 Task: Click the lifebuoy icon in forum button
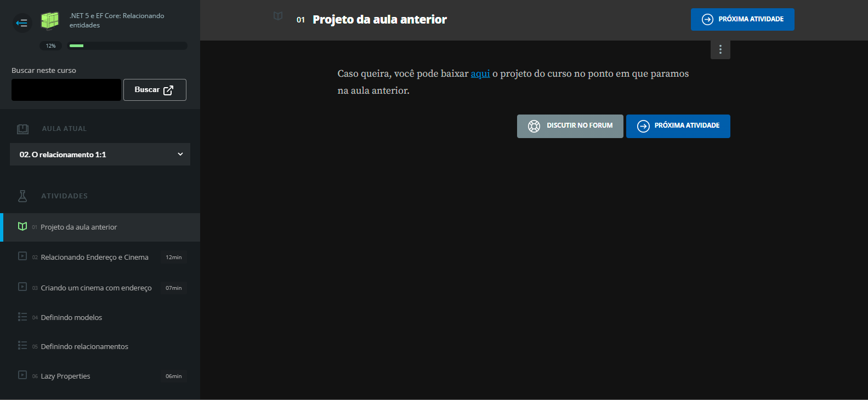pos(534,126)
